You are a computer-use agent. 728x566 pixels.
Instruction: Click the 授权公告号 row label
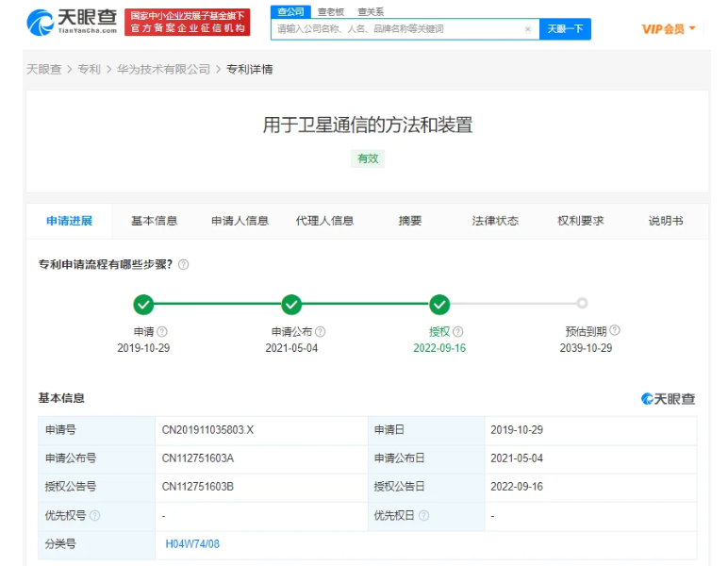tap(71, 487)
